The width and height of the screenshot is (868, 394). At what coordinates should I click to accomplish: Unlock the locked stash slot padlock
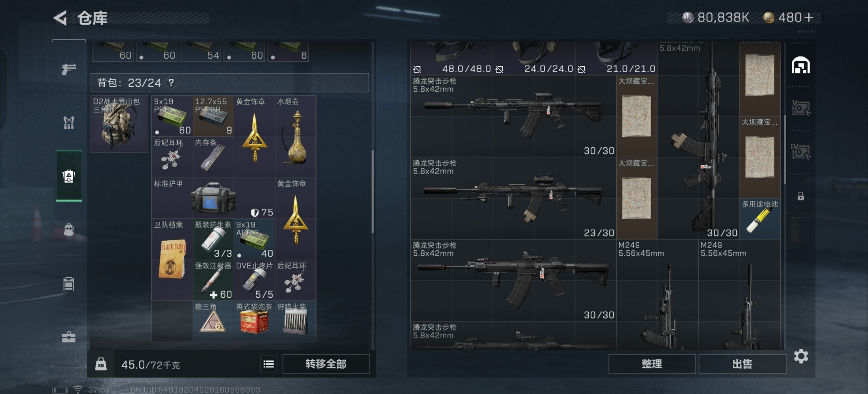pyautogui.click(x=801, y=196)
